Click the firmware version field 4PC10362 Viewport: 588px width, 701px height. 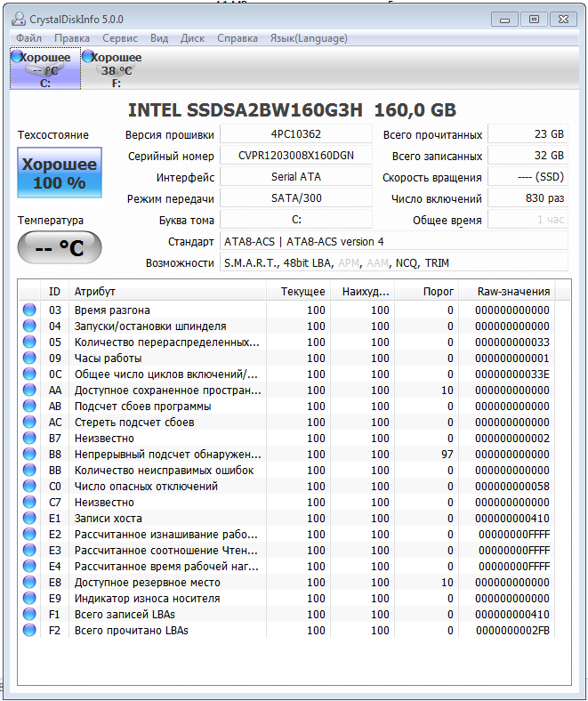(296, 134)
